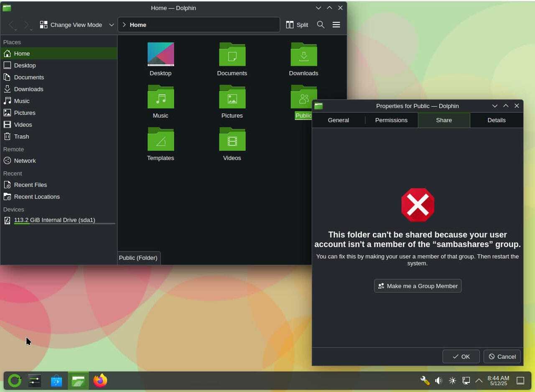Select the Music folder icon
Viewport: 535px width, 392px height.
coord(160,97)
